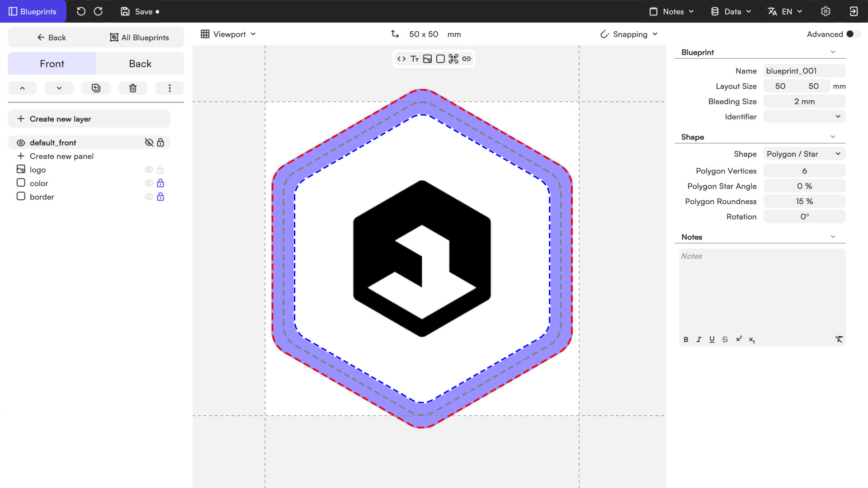The height and width of the screenshot is (488, 868).
Task: Click Create new layer
Action: (x=89, y=119)
